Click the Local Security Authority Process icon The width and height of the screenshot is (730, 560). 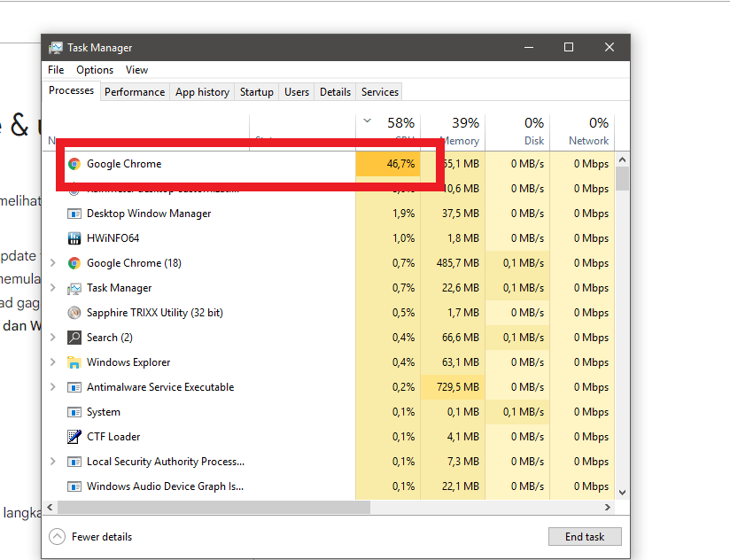click(75, 461)
